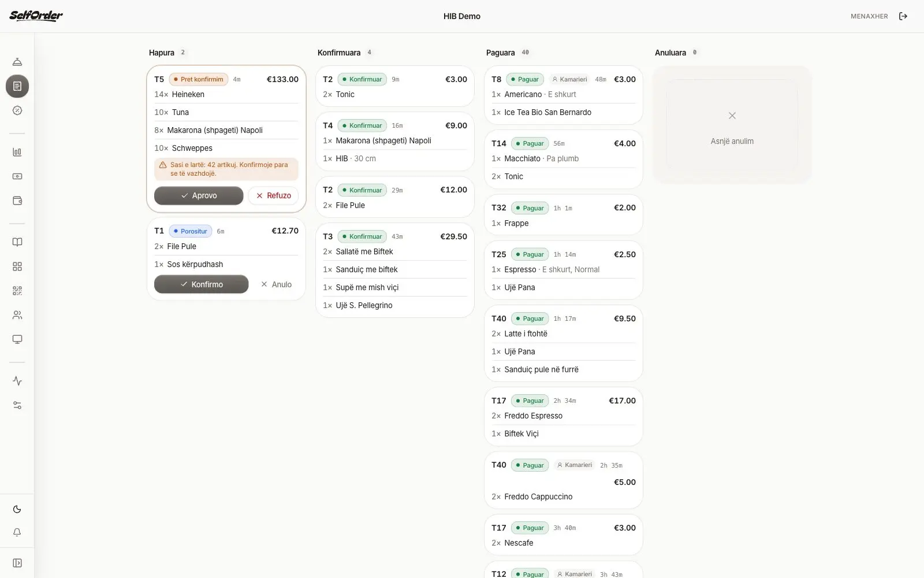Open the bar chart statistics icon

click(17, 152)
